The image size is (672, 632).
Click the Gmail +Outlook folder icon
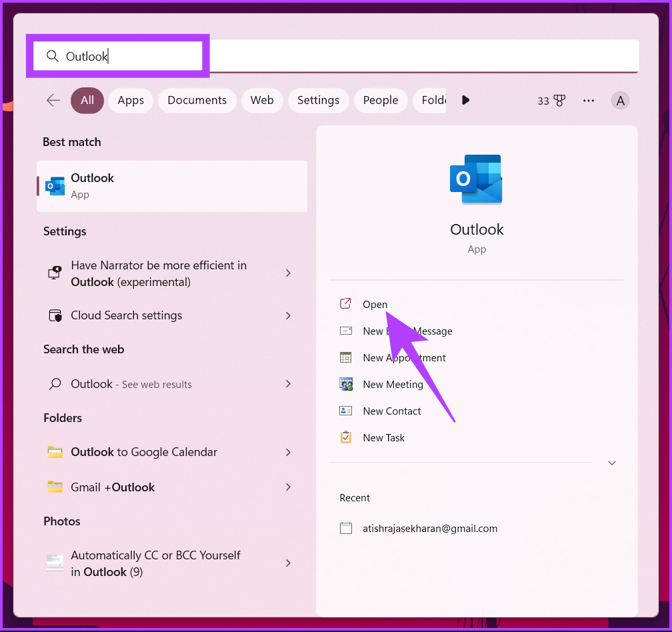coord(55,487)
